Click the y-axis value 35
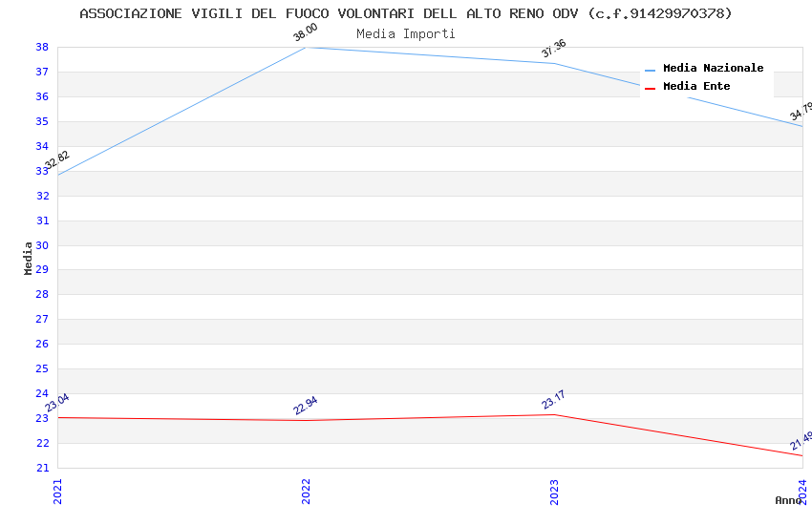Image resolution: width=812 pixels, height=525 pixels. pyautogui.click(x=42, y=121)
